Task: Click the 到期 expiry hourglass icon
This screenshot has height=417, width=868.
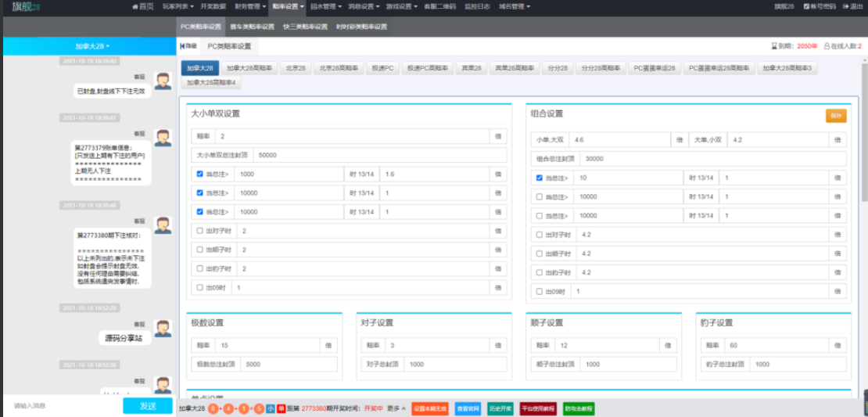Action: point(774,47)
